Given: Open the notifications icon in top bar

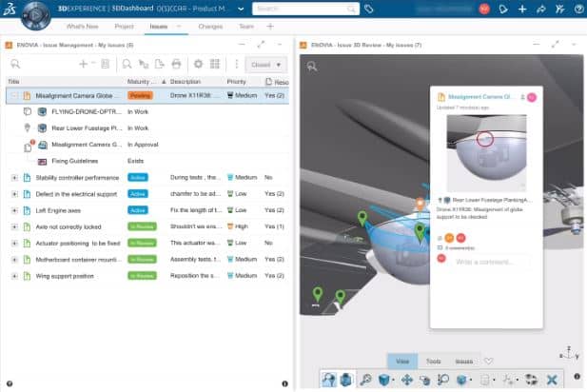Looking at the screenshot, I should tap(503, 9).
